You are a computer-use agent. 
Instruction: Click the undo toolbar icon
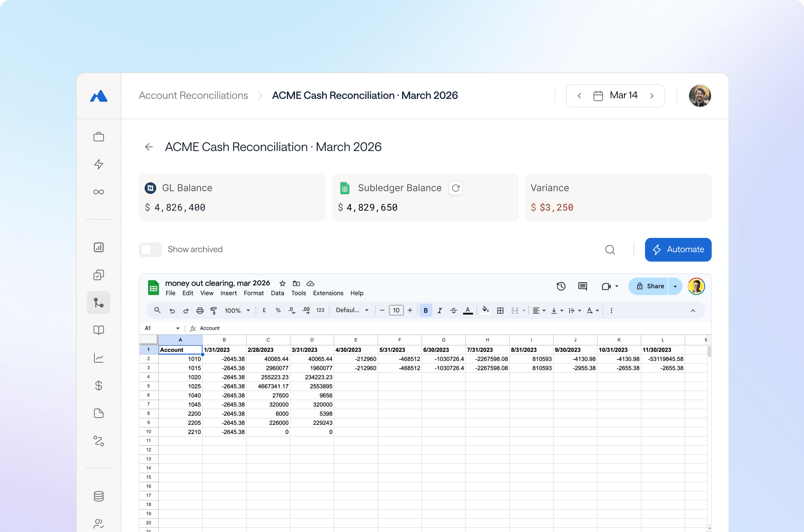172,310
